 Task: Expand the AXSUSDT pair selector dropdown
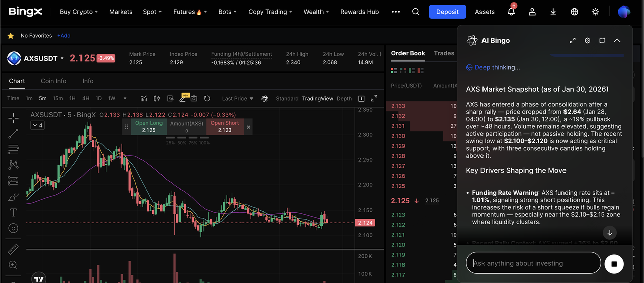(x=62, y=58)
